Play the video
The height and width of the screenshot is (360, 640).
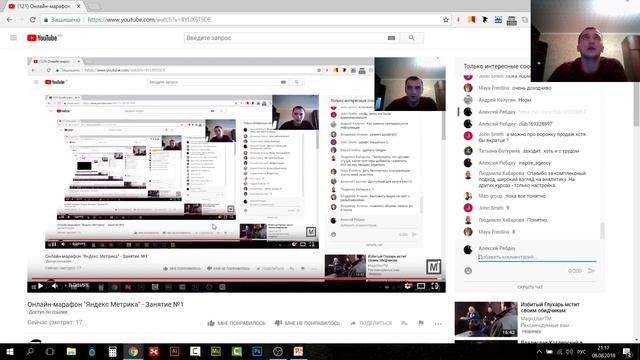pos(40,286)
